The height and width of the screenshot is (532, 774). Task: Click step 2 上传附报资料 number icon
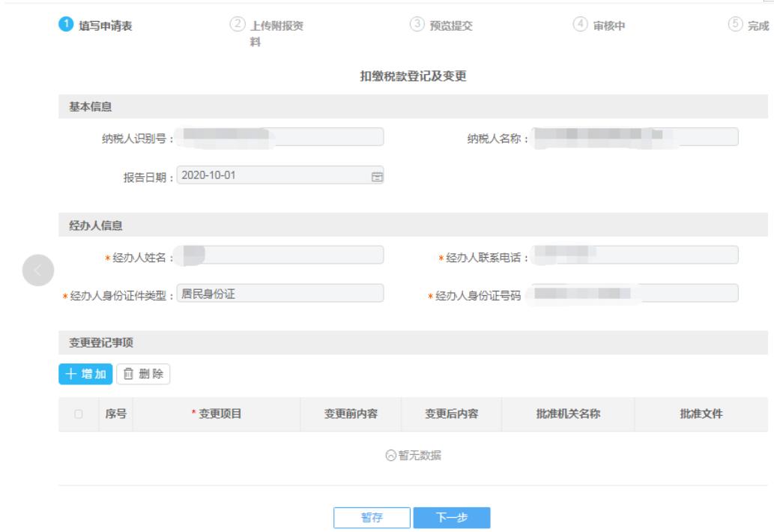(x=237, y=25)
